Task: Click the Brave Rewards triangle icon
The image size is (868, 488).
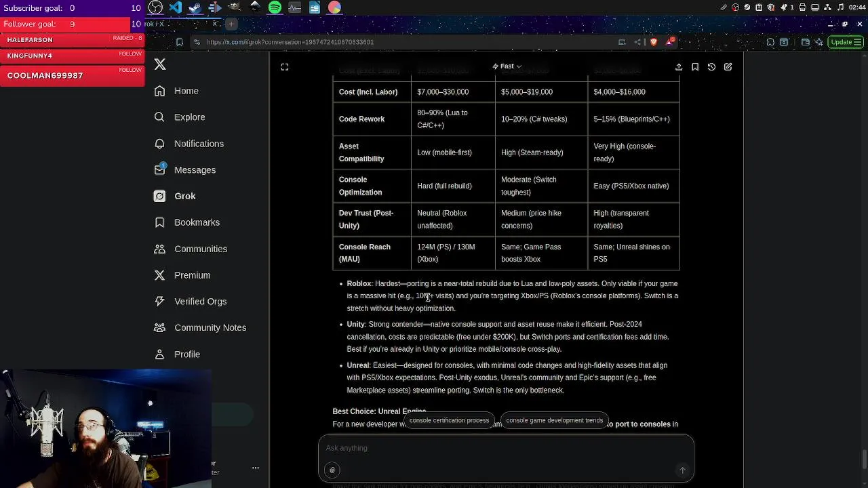Action: [670, 42]
